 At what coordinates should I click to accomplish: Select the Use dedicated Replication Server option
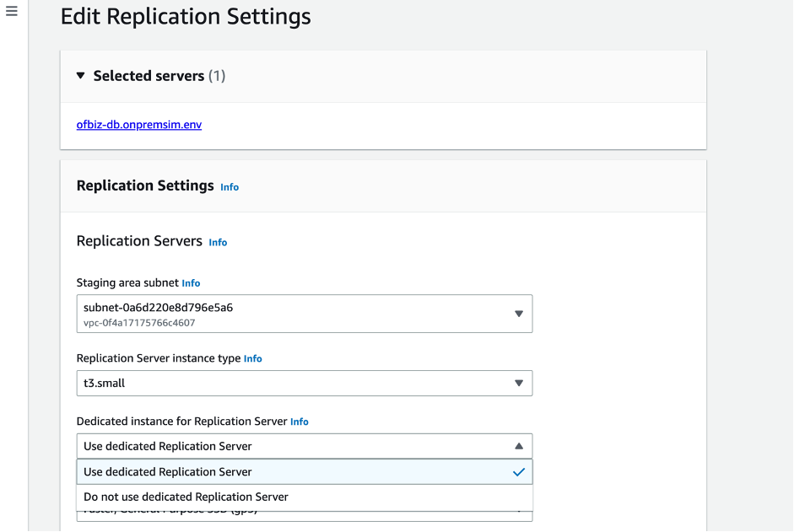[168, 472]
